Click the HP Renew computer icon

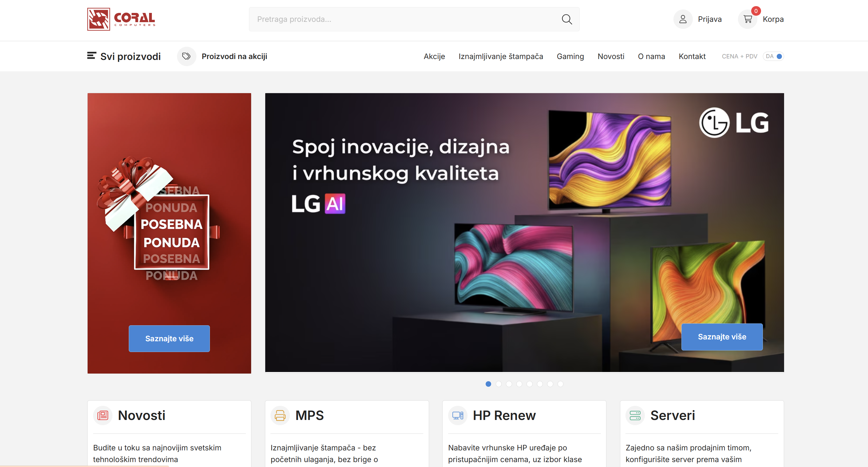pyautogui.click(x=458, y=415)
